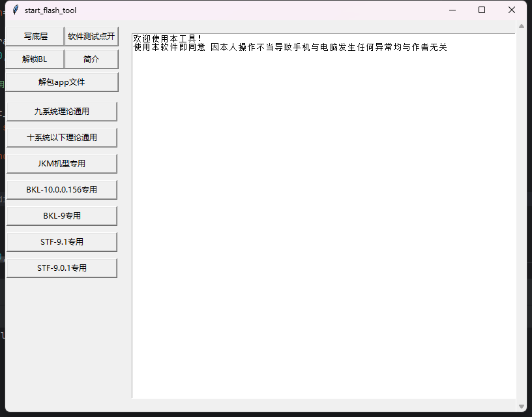Viewport: 532px width, 417px height.
Task: Close the start_flash_tool window
Action: point(512,10)
